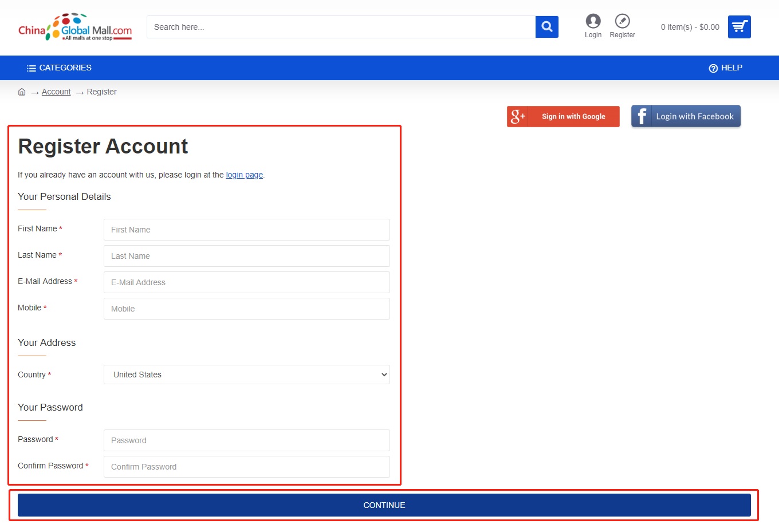Click the Register Account heading
779x532 pixels.
point(103,147)
